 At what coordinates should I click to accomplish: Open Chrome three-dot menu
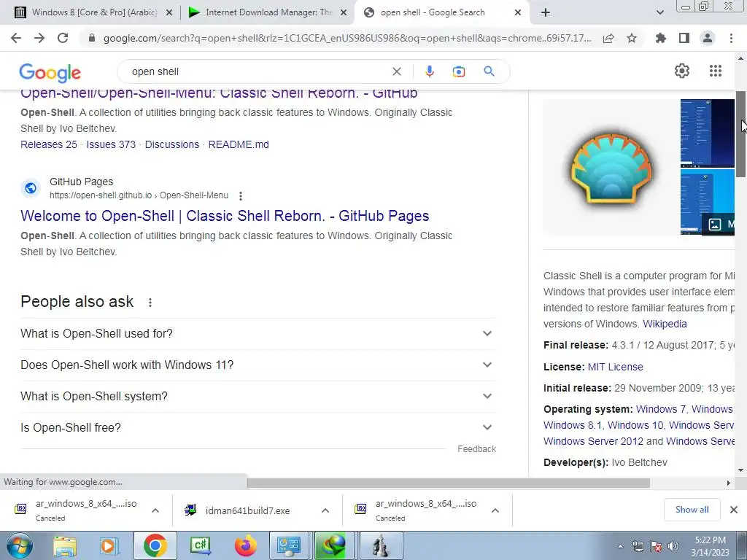(731, 38)
